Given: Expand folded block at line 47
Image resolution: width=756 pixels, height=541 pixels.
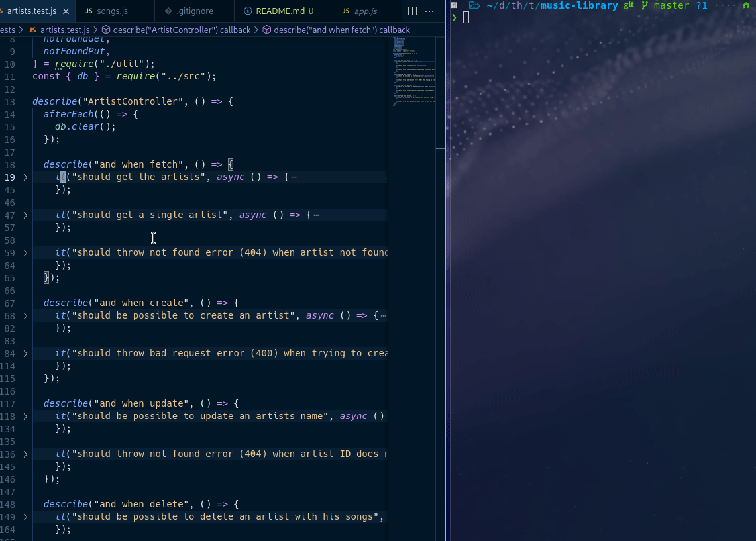Looking at the screenshot, I should coord(26,215).
